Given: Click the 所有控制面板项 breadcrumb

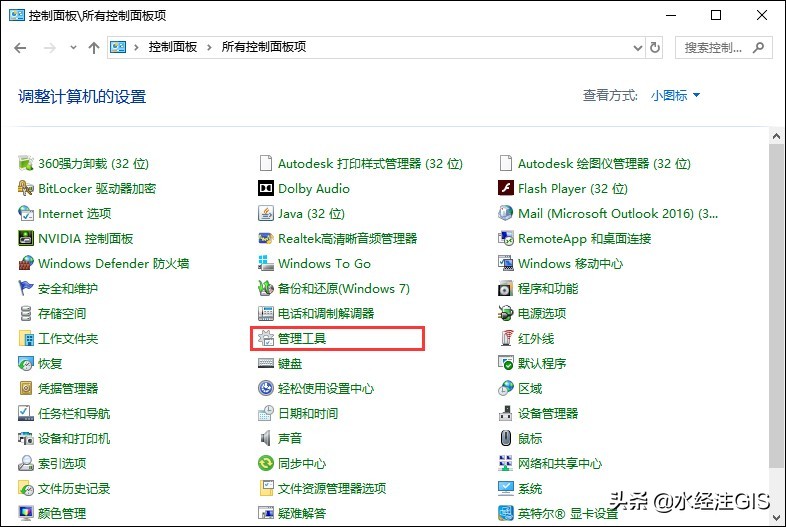Looking at the screenshot, I should coord(264,47).
